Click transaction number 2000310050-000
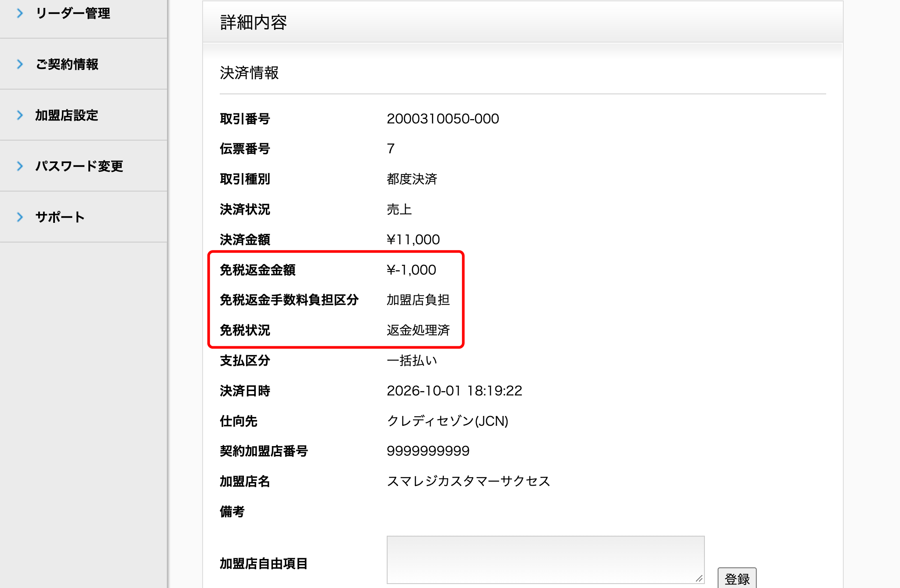The height and width of the screenshot is (588, 900). [x=443, y=119]
